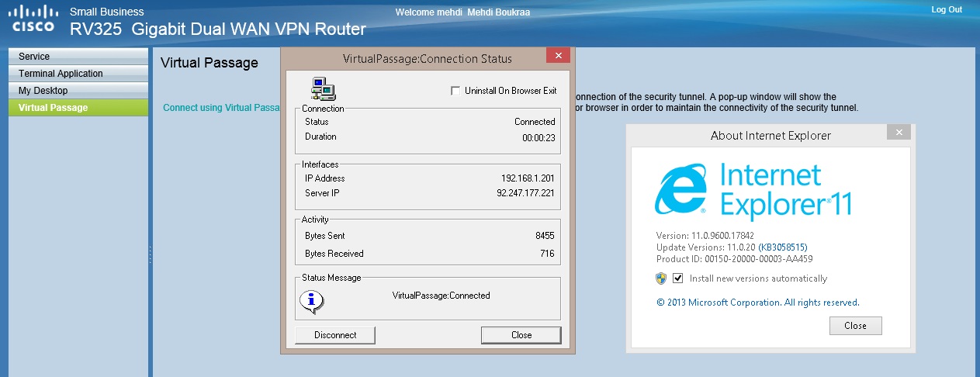Click Close button in About Internet Explorer
This screenshot has height=377, width=980.
[855, 326]
